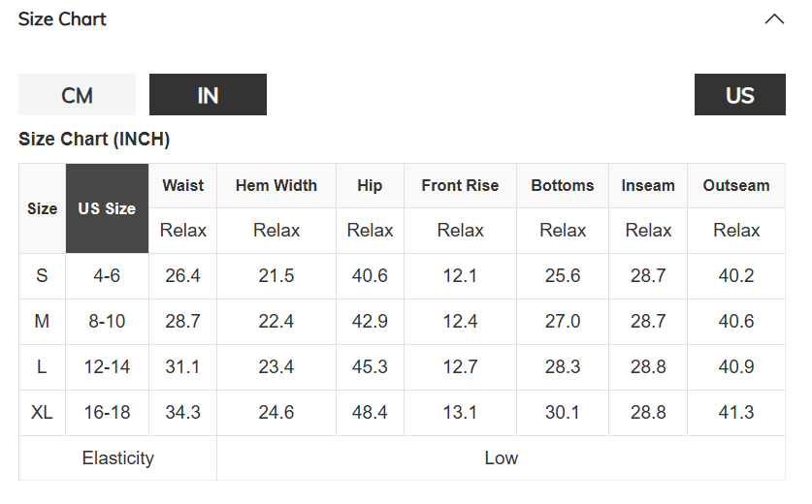The height and width of the screenshot is (504, 812).
Task: Click the US region button
Action: [739, 95]
